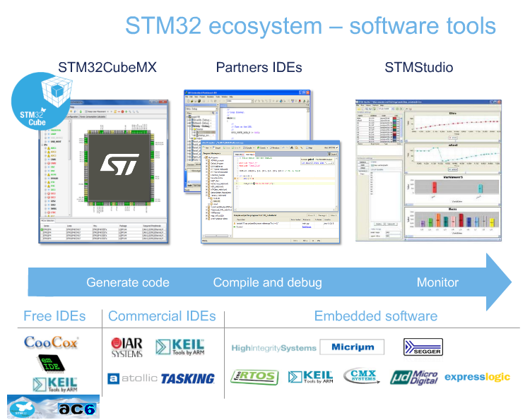The image size is (530, 420).
Task: Click the emIDE chip logo
Action: (x=51, y=364)
